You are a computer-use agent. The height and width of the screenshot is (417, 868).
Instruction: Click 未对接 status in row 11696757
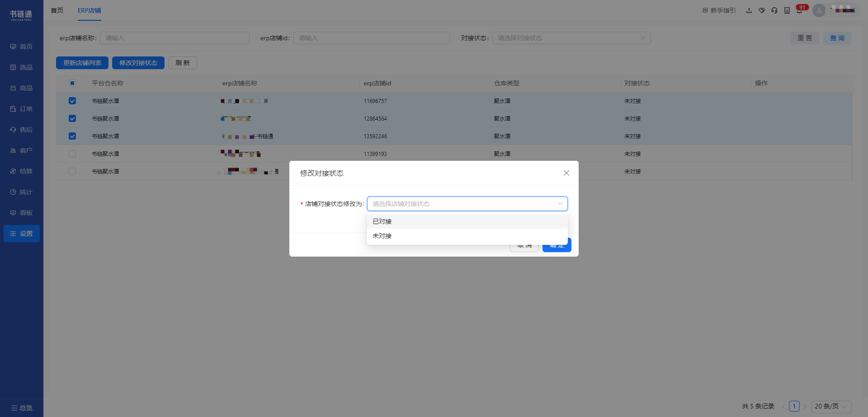tap(632, 101)
